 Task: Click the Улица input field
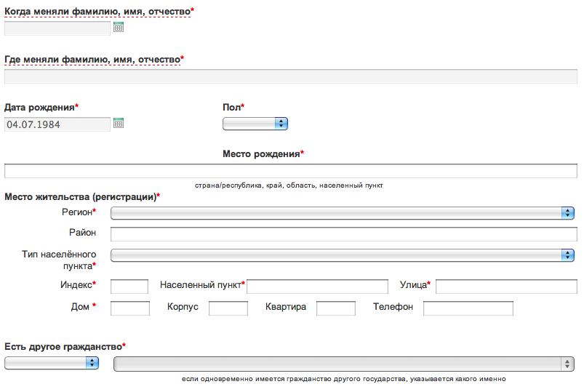[506, 287]
